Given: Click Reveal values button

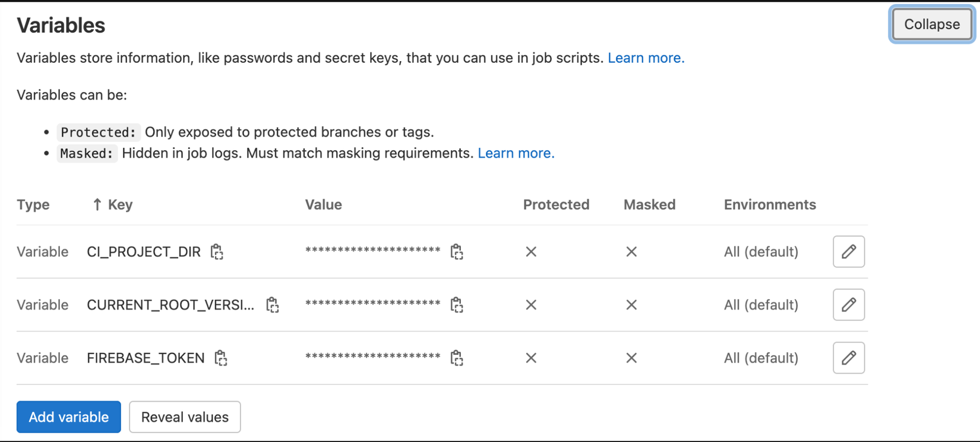Looking at the screenshot, I should pyautogui.click(x=185, y=417).
